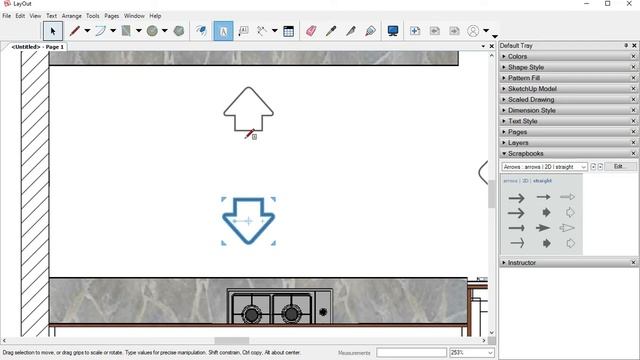This screenshot has width=640, height=360.
Task: Select the Label tool
Action: click(243, 31)
